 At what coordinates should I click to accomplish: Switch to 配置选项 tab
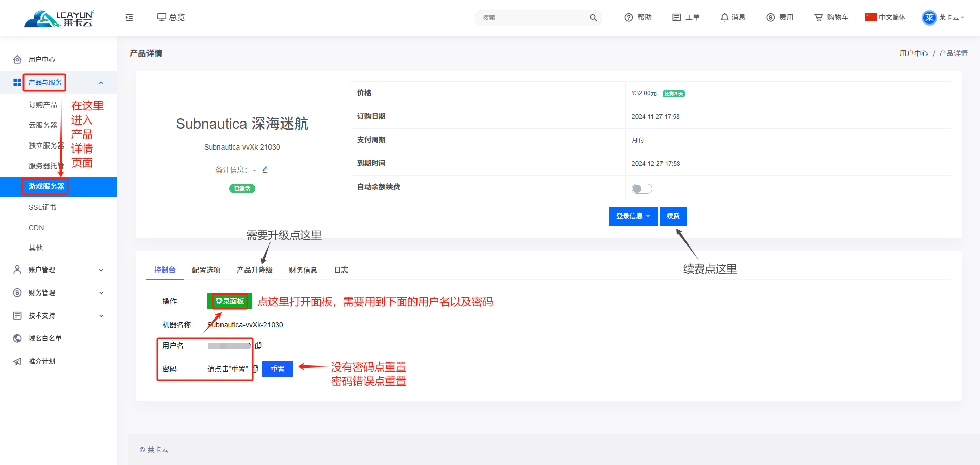pos(206,270)
